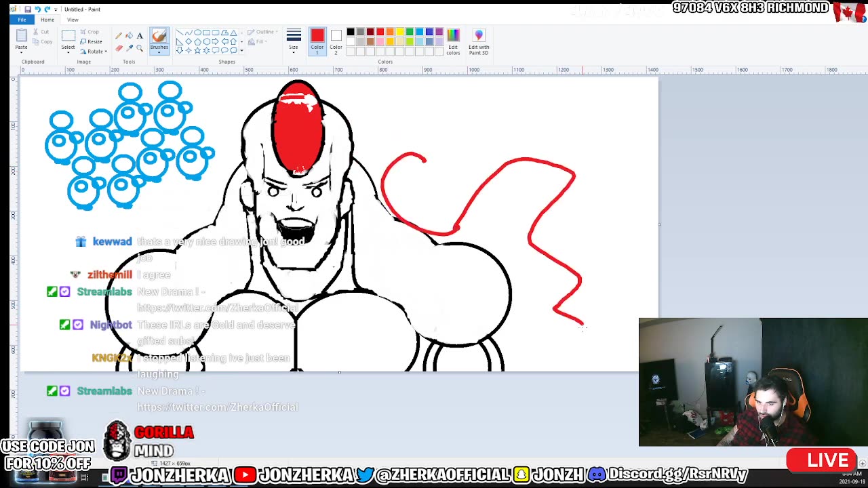Expand the Shapes gallery more arrow

pyautogui.click(x=241, y=50)
